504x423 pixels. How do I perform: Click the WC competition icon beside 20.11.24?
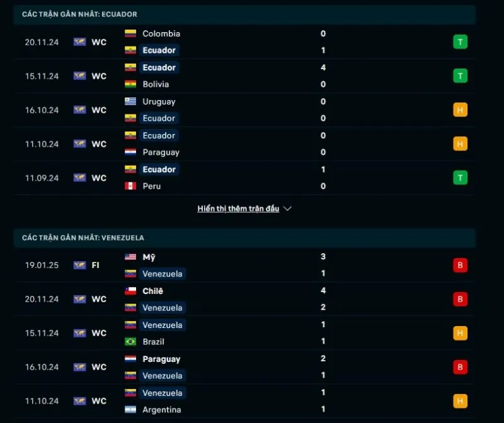point(79,42)
